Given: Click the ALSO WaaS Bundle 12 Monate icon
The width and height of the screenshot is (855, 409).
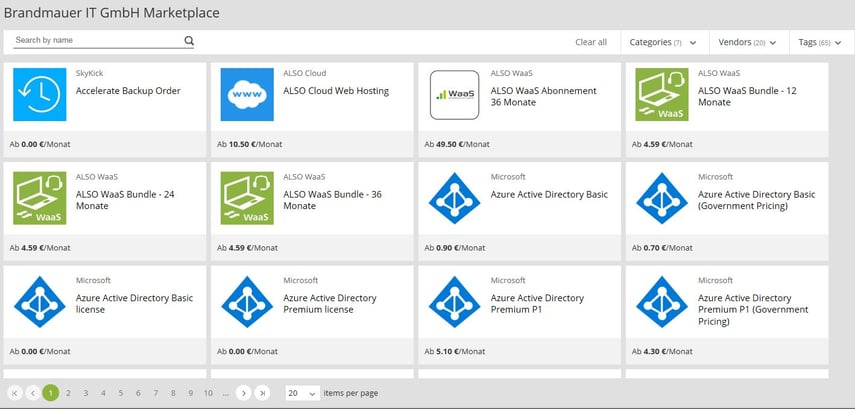Looking at the screenshot, I should 662,94.
